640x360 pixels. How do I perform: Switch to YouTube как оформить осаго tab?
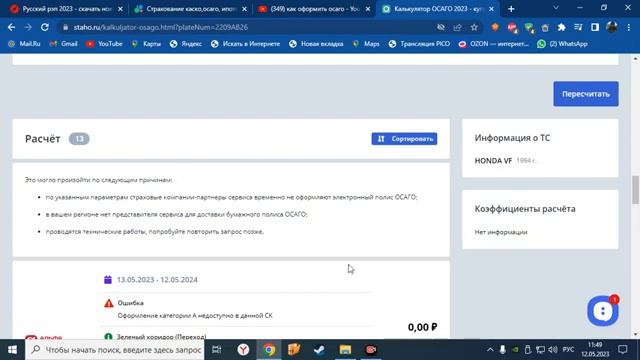pos(313,9)
